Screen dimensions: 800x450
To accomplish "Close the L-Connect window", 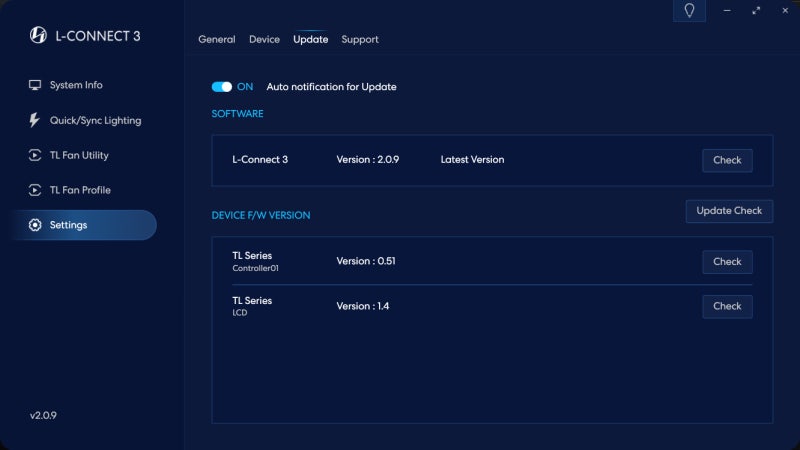I will (785, 10).
